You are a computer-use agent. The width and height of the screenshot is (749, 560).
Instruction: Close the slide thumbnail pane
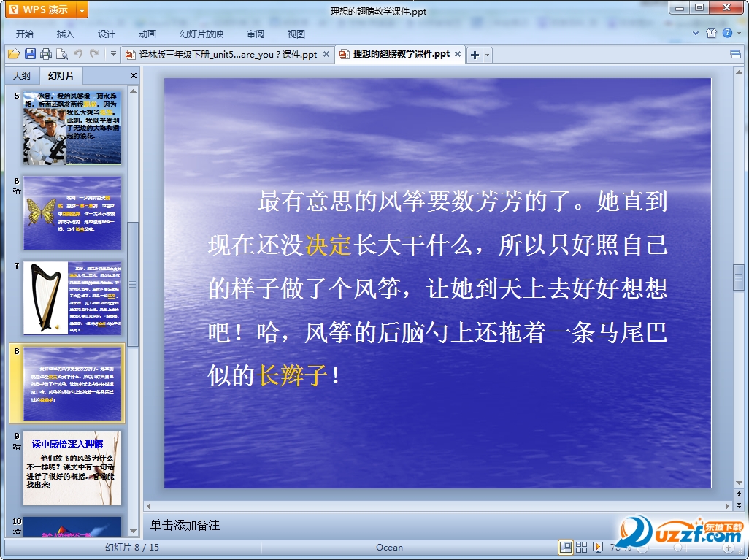coord(134,75)
